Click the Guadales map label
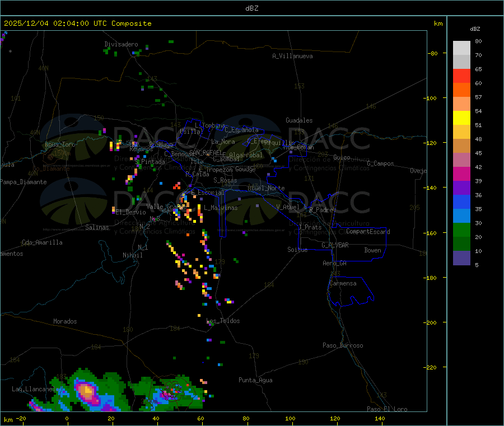Viewport: 504px width, 426px height. [x=299, y=120]
